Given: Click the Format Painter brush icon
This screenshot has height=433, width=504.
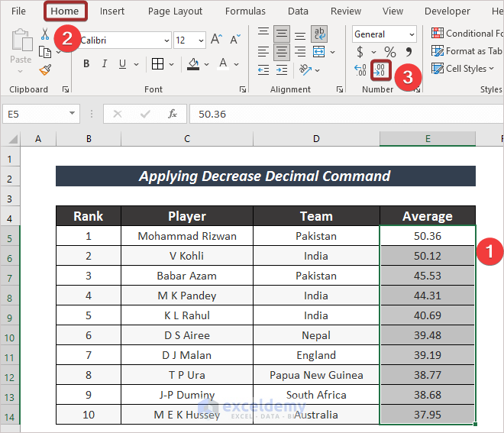Looking at the screenshot, I should point(45,70).
